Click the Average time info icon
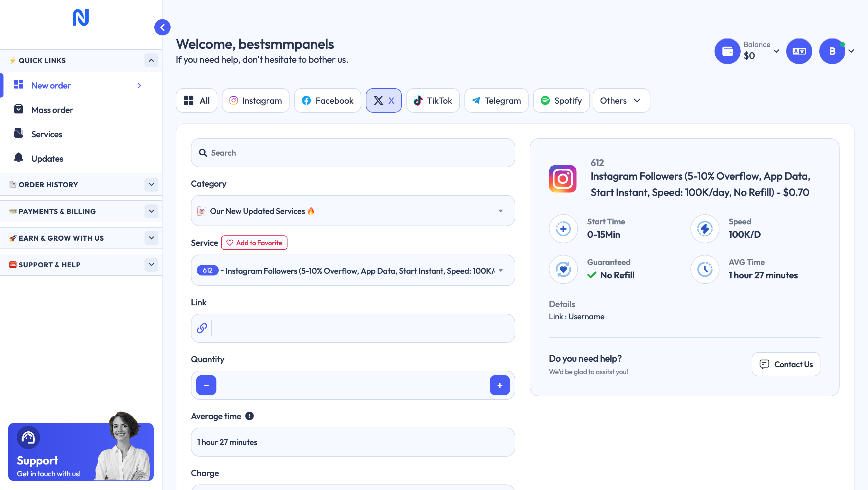Viewport: 868px width, 490px height. pos(249,416)
